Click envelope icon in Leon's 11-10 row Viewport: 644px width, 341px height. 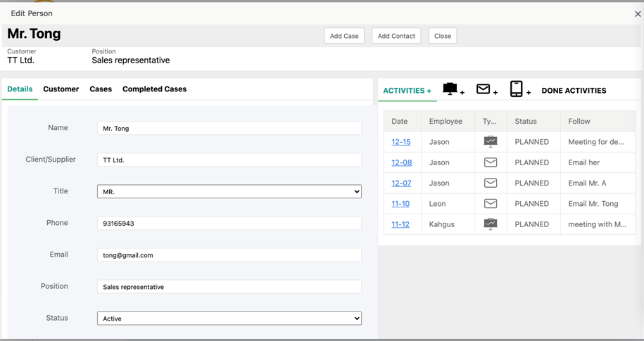[x=491, y=204]
